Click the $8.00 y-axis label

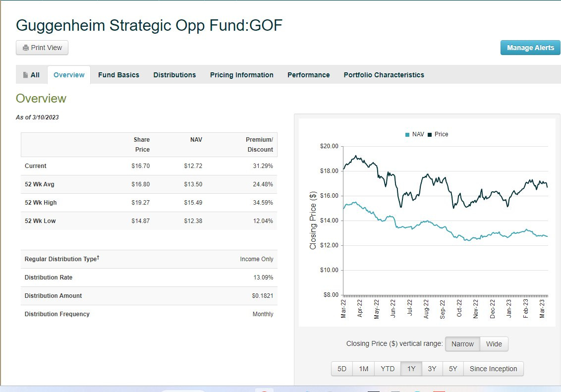point(331,295)
